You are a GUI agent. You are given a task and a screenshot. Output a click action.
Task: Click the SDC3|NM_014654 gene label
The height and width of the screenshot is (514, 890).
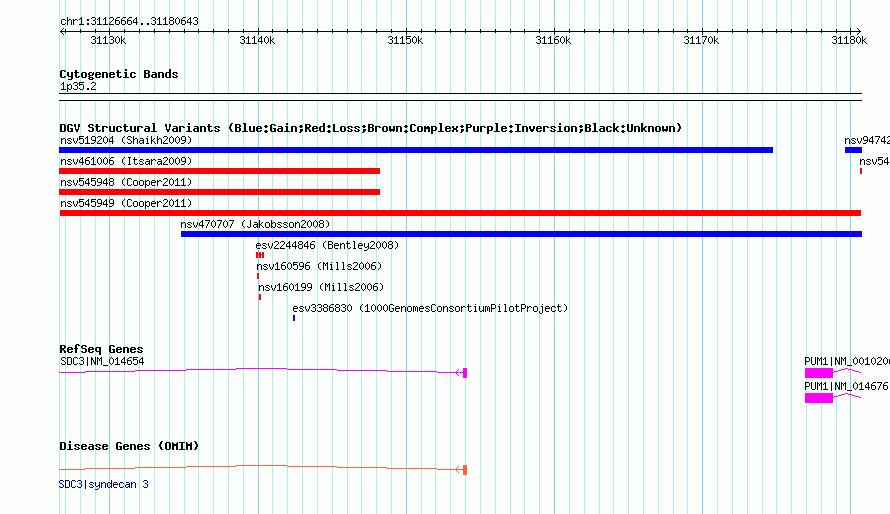point(102,361)
